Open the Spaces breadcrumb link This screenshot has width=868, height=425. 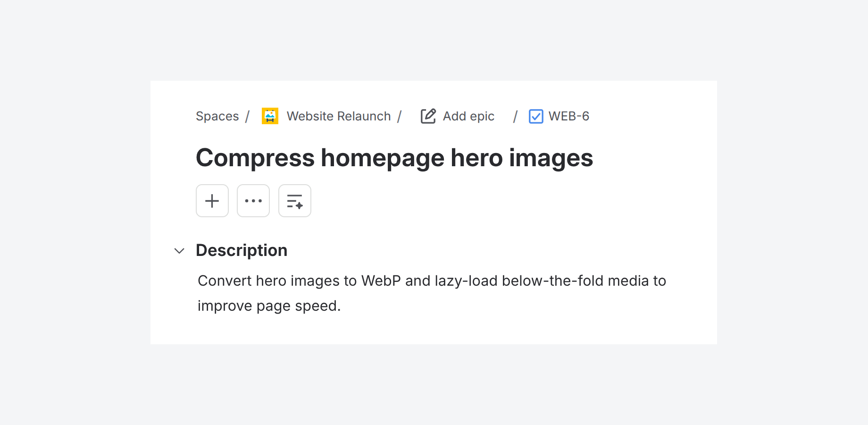point(217,116)
